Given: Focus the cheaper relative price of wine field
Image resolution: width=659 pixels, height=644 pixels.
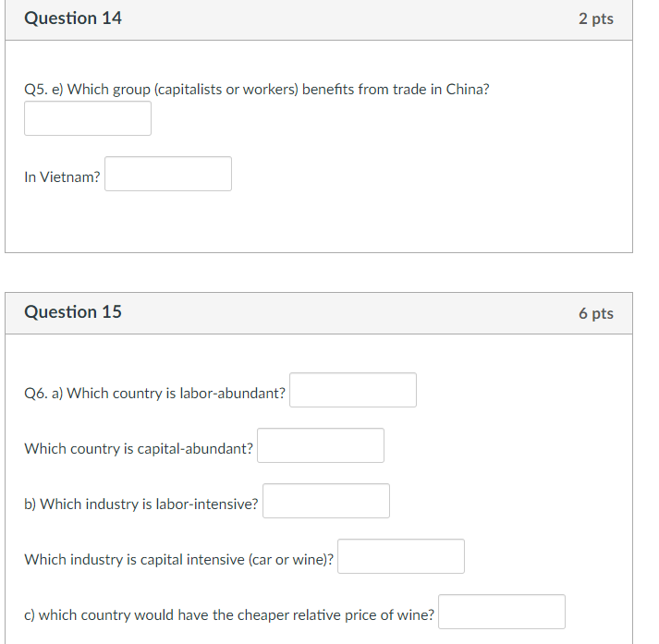Looking at the screenshot, I should pyautogui.click(x=501, y=612).
